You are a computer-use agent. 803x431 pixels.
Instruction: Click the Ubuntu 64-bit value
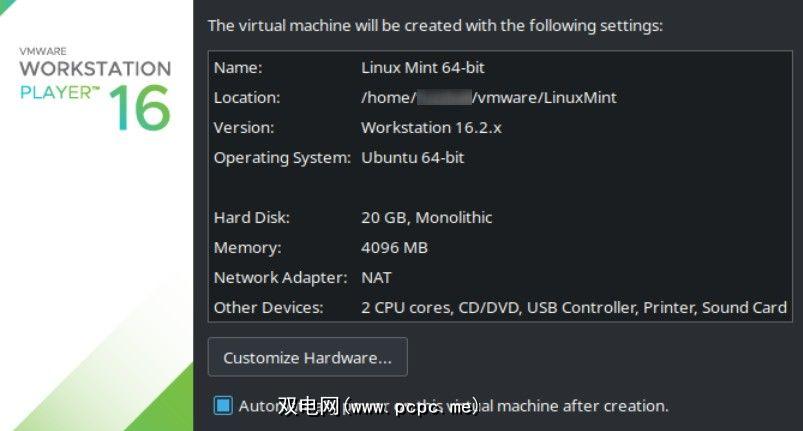point(412,158)
